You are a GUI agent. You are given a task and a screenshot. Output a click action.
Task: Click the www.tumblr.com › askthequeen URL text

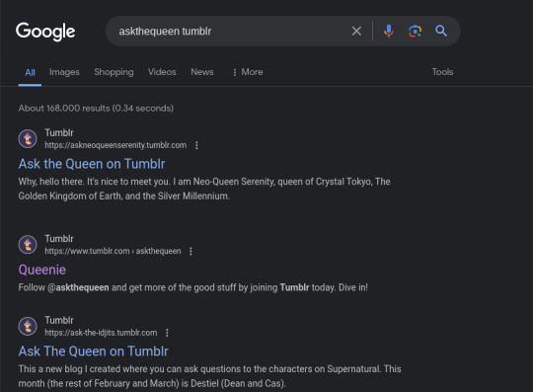(x=113, y=251)
